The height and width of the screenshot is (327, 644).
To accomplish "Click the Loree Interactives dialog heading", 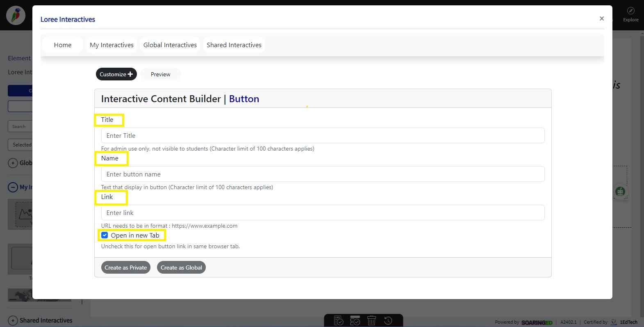I will pos(68,19).
